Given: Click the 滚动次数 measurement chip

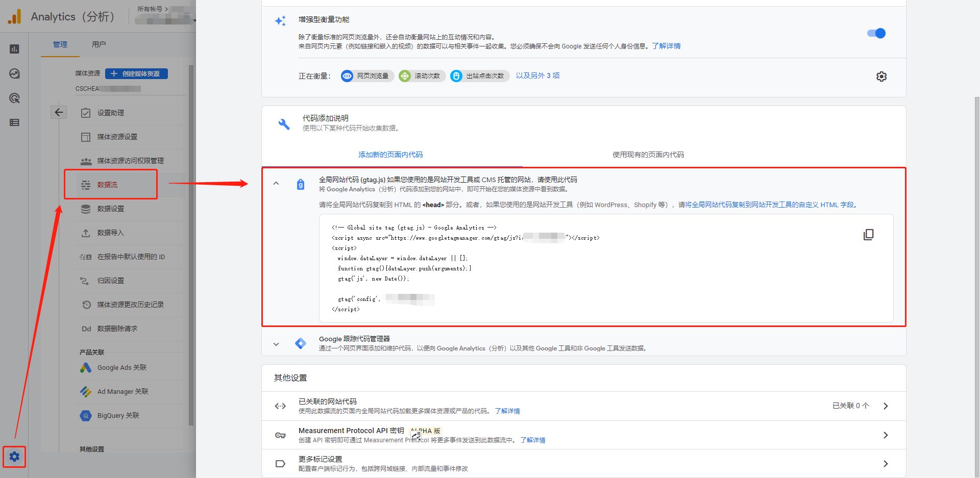Looking at the screenshot, I should tap(422, 76).
